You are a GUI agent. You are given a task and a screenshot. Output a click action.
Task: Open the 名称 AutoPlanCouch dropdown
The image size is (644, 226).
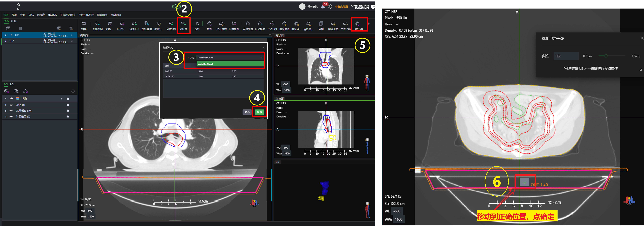pyautogui.click(x=230, y=58)
